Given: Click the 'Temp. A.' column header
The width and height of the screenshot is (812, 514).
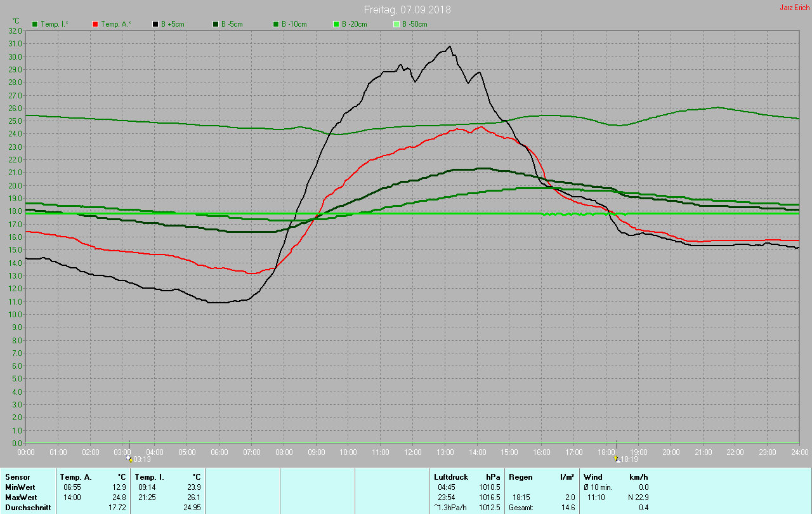Looking at the screenshot, I should pos(76,477).
